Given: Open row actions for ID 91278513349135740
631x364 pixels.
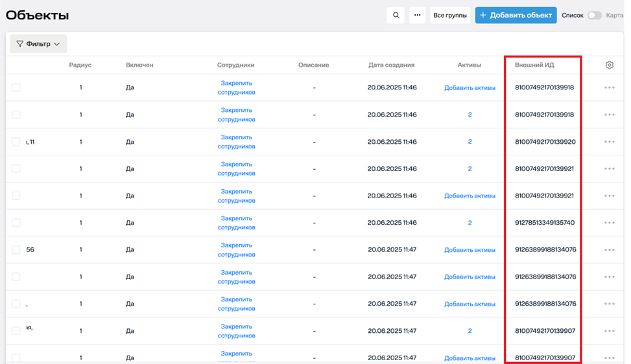Looking at the screenshot, I should pos(609,223).
